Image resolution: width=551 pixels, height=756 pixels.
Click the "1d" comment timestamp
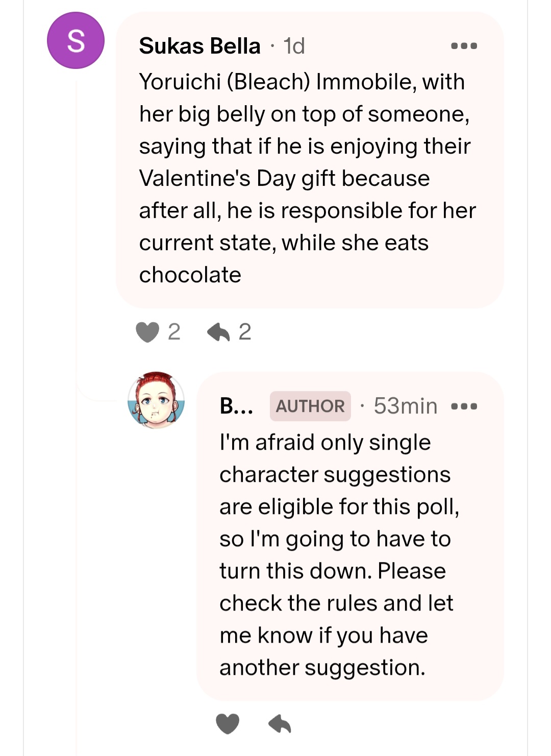pyautogui.click(x=294, y=46)
